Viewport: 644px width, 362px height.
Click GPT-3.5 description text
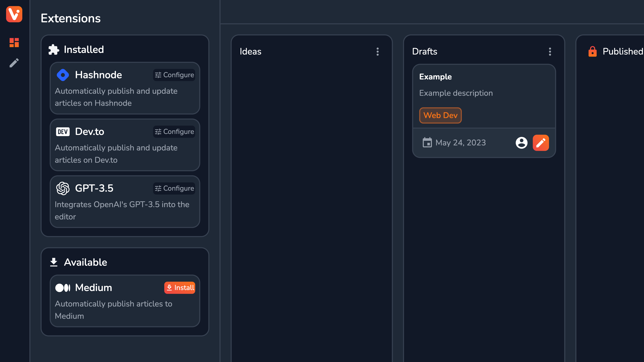coord(122,211)
